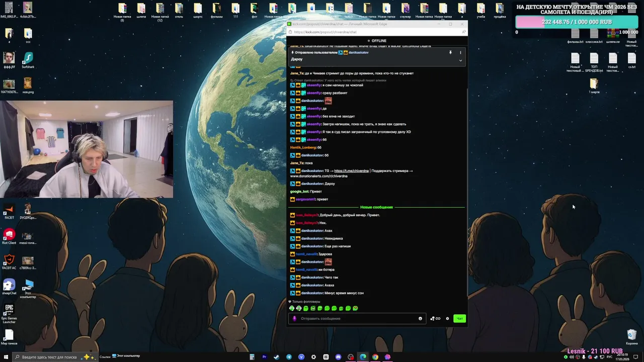This screenshot has width=644, height=362.
Task: Click username google_bot in chat
Action: coord(299,192)
